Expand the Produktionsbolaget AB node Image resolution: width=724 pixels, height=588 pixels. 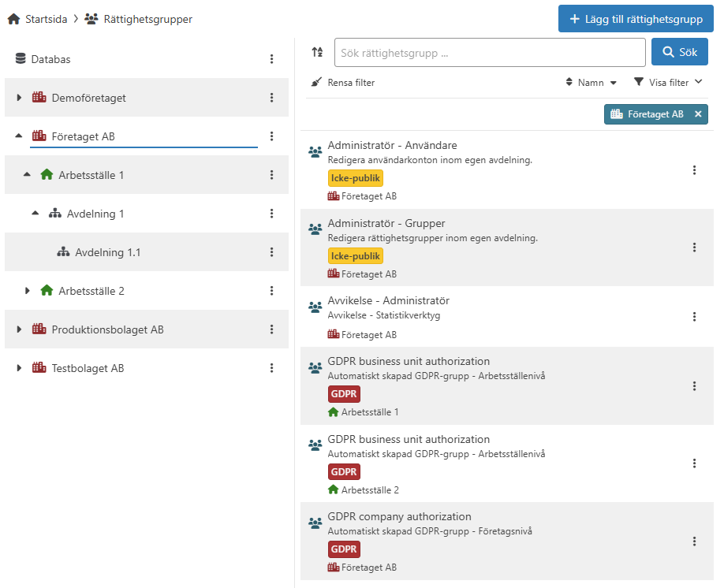pyautogui.click(x=19, y=329)
